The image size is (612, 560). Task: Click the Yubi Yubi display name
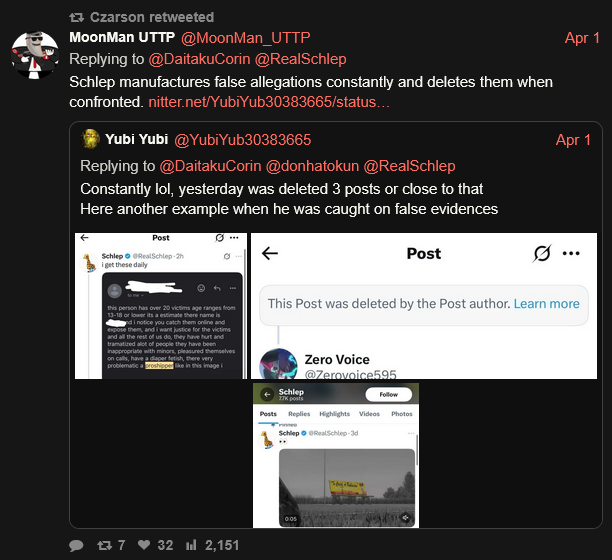[x=137, y=139]
